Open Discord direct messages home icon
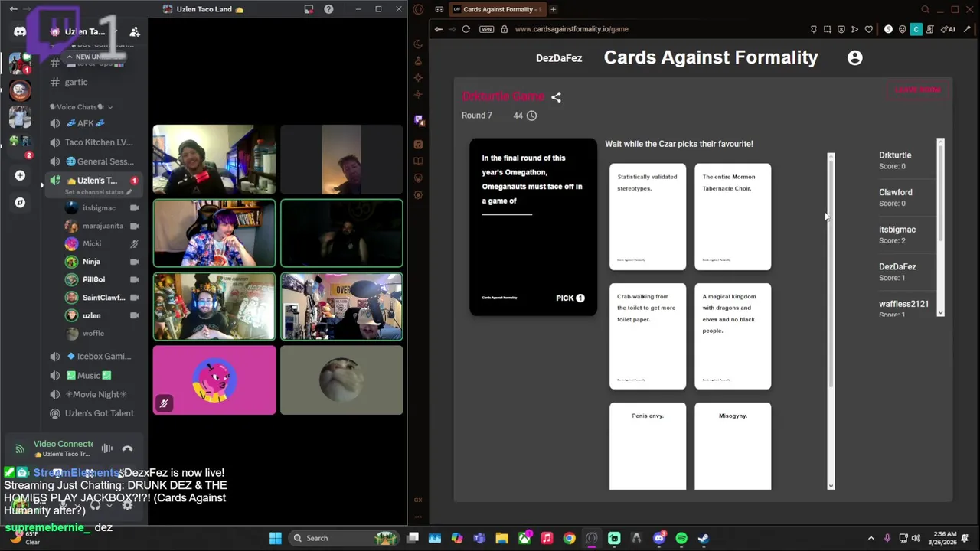The image size is (980, 551). click(x=20, y=31)
